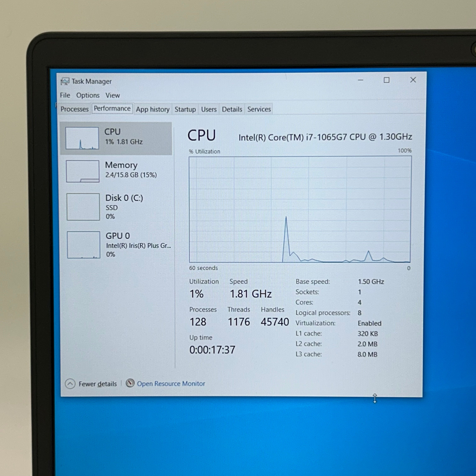Select the CPU 1% 1.81 GHz entry
The height and width of the screenshot is (476, 476).
click(116, 139)
